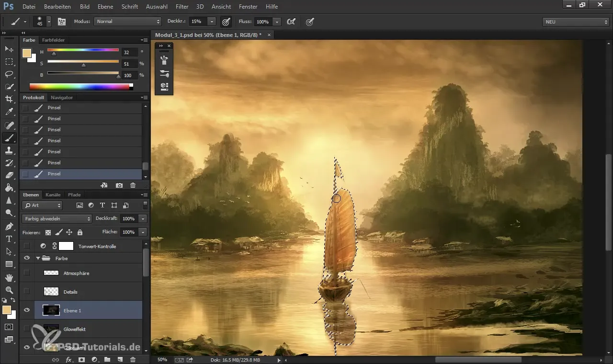Viewport: 613px width, 364px height.
Task: Select the Eyedropper tool
Action: pos(9,112)
